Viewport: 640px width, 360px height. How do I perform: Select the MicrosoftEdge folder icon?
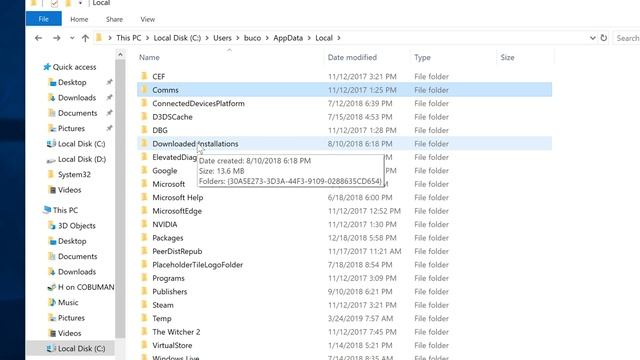click(x=144, y=211)
